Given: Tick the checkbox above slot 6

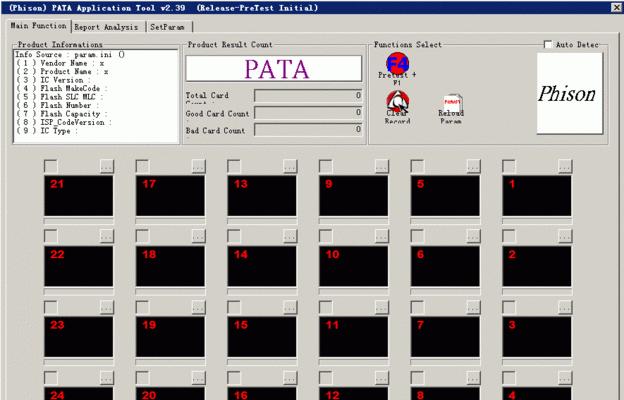Looking at the screenshot, I should point(417,236).
